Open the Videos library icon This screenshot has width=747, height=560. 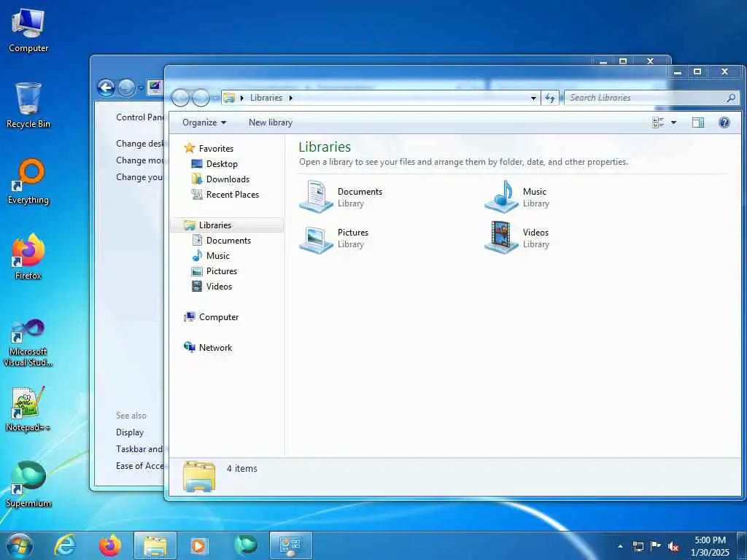click(x=502, y=238)
